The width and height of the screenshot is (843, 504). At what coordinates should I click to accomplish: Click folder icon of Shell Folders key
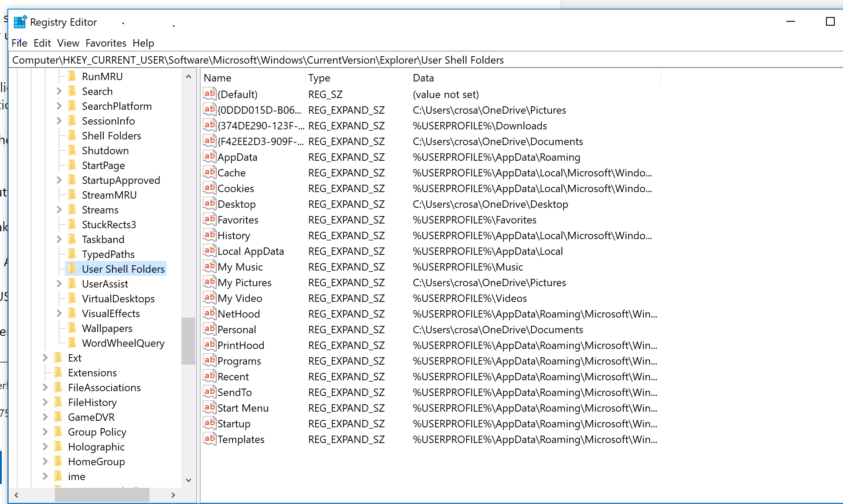pos(72,135)
